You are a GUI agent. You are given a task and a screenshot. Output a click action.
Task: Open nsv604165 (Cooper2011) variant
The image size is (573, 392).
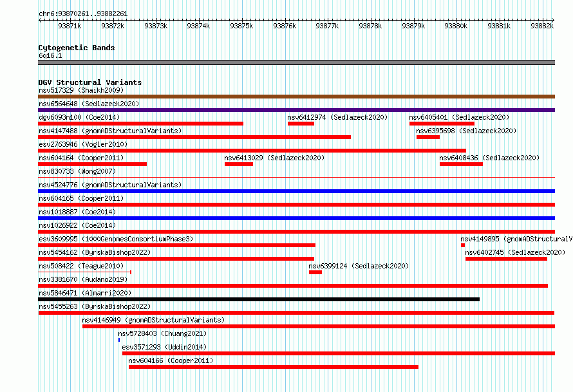pyautogui.click(x=81, y=198)
